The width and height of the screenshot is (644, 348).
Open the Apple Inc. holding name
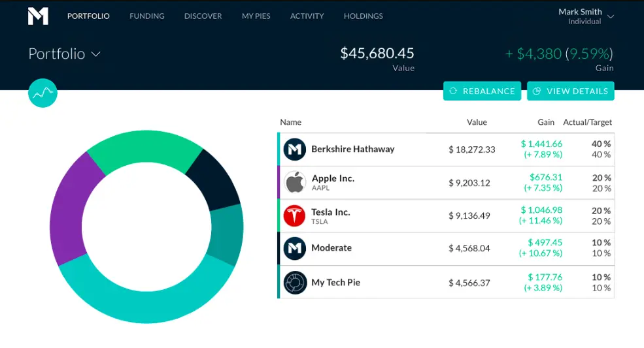tap(333, 178)
